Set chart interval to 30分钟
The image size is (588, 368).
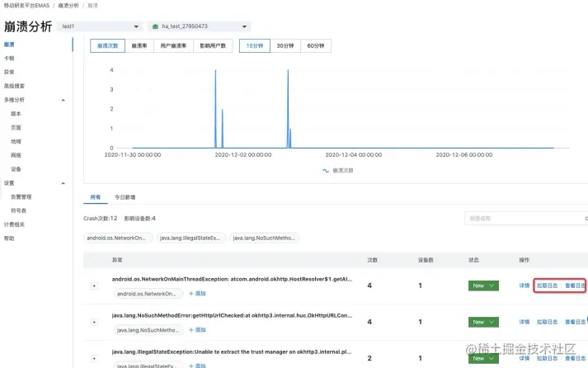click(285, 45)
